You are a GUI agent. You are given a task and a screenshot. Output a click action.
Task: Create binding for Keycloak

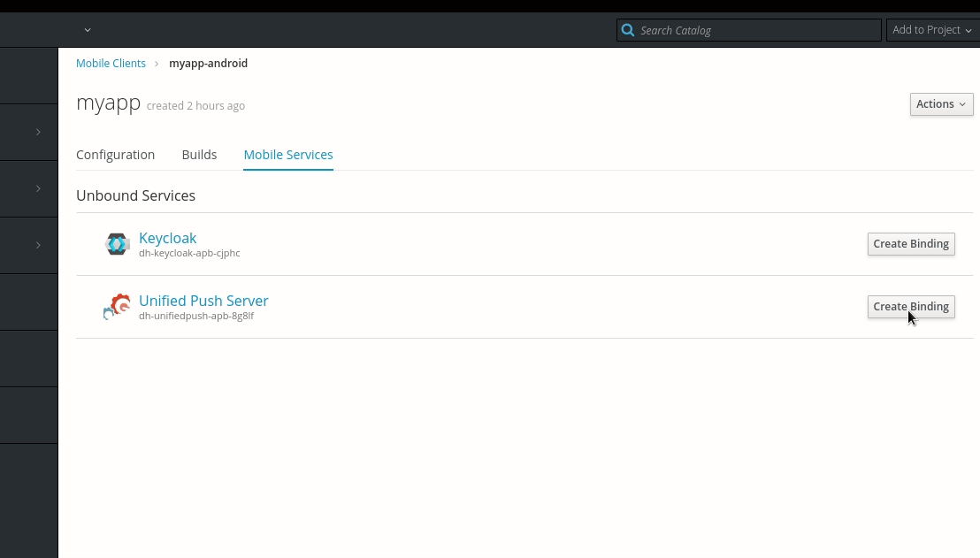coord(911,244)
